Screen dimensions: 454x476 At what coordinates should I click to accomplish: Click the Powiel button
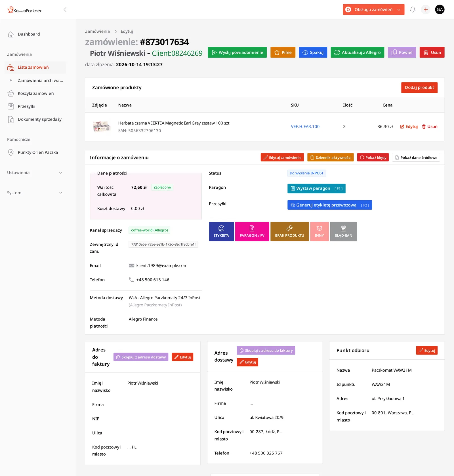402,52
